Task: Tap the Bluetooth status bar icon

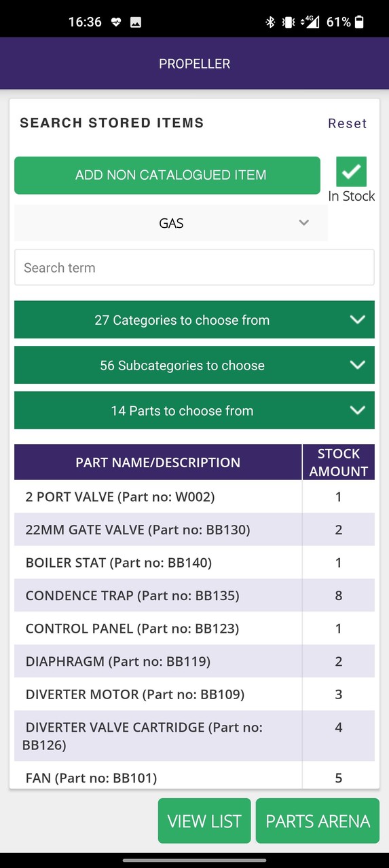Action: [270, 22]
